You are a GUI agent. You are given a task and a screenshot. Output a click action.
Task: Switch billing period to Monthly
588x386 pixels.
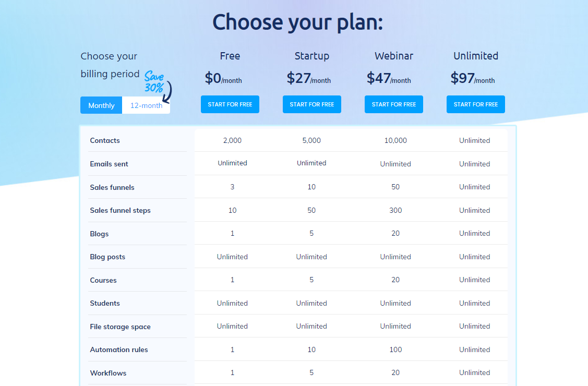tap(101, 105)
